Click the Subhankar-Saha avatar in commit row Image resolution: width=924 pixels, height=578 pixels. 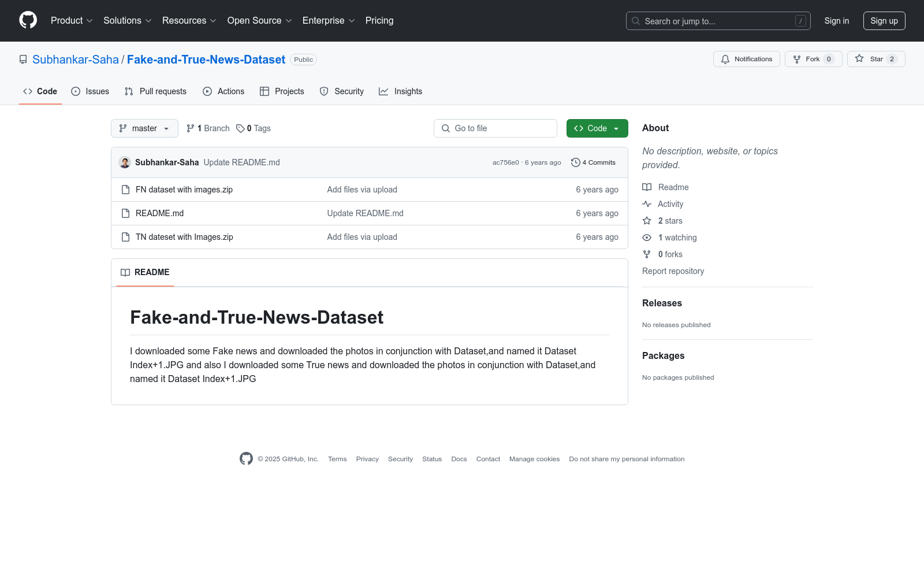coord(125,162)
